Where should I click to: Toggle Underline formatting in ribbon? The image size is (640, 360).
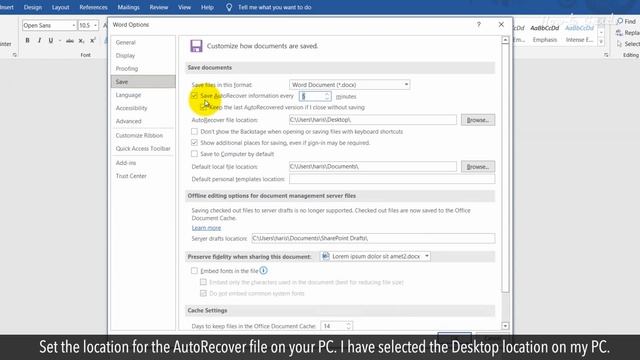click(51, 40)
